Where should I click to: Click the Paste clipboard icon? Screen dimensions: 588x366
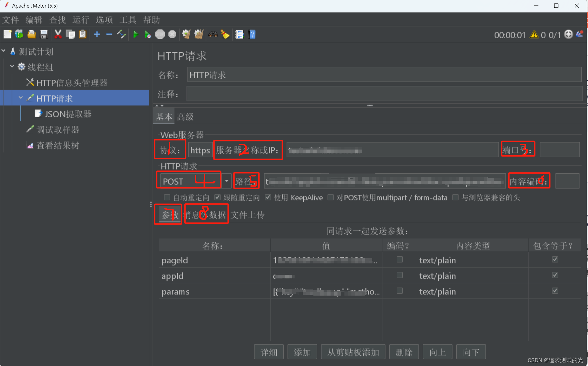pos(83,34)
